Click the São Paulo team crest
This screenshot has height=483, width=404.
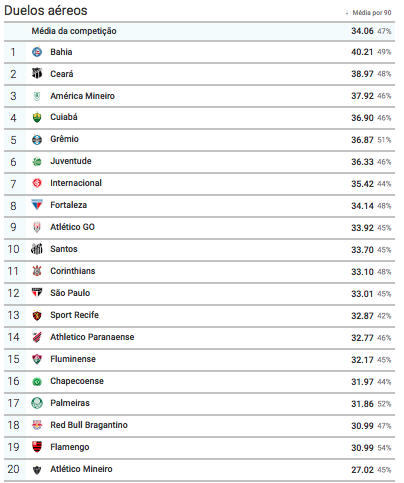tap(37, 293)
